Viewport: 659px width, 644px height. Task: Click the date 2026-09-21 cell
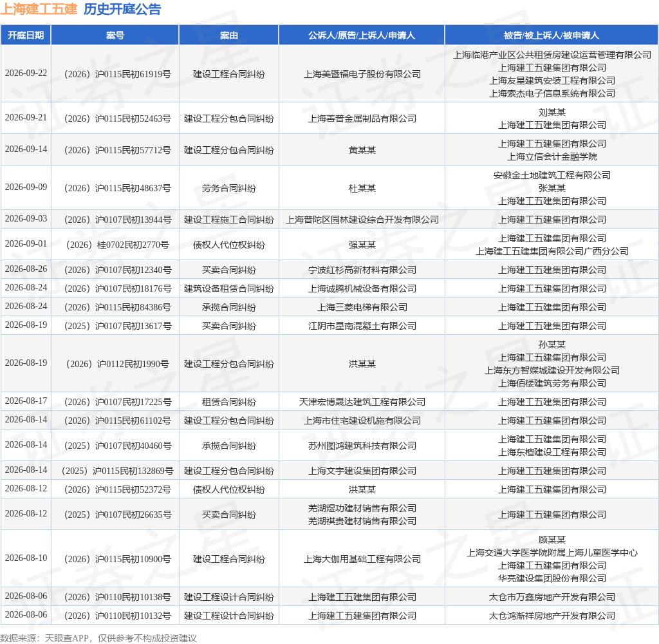26,118
